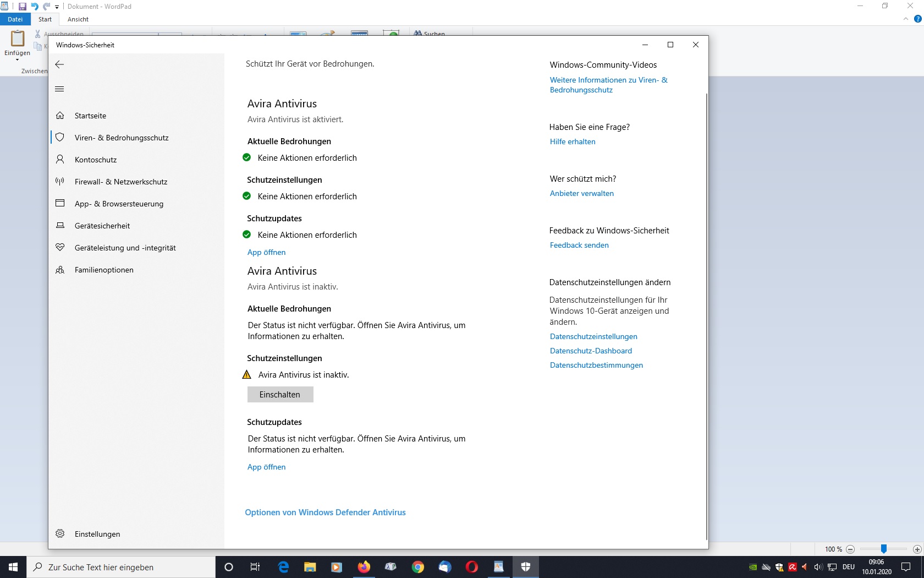
Task: Open the clock and date in the taskbar
Action: [877, 567]
